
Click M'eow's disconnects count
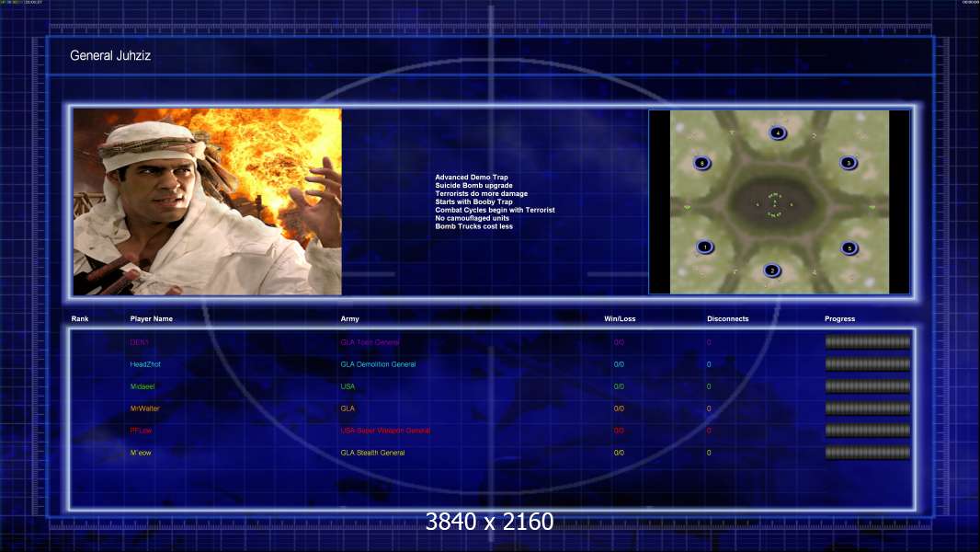click(709, 453)
